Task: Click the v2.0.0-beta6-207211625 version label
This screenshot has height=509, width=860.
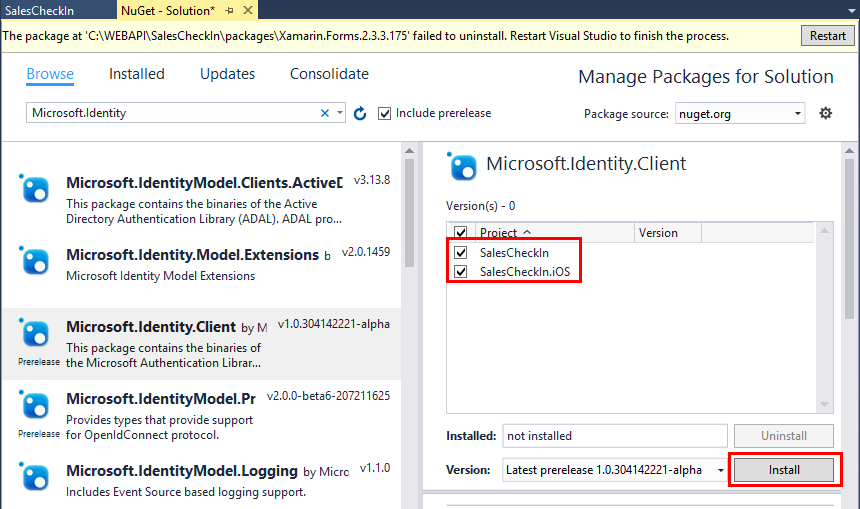Action: (328, 395)
